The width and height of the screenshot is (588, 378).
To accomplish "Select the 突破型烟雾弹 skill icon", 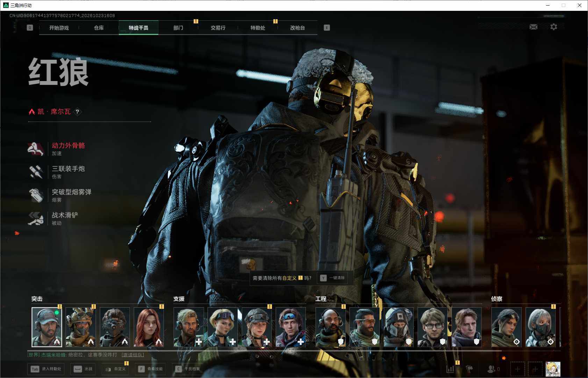I will pyautogui.click(x=35, y=195).
